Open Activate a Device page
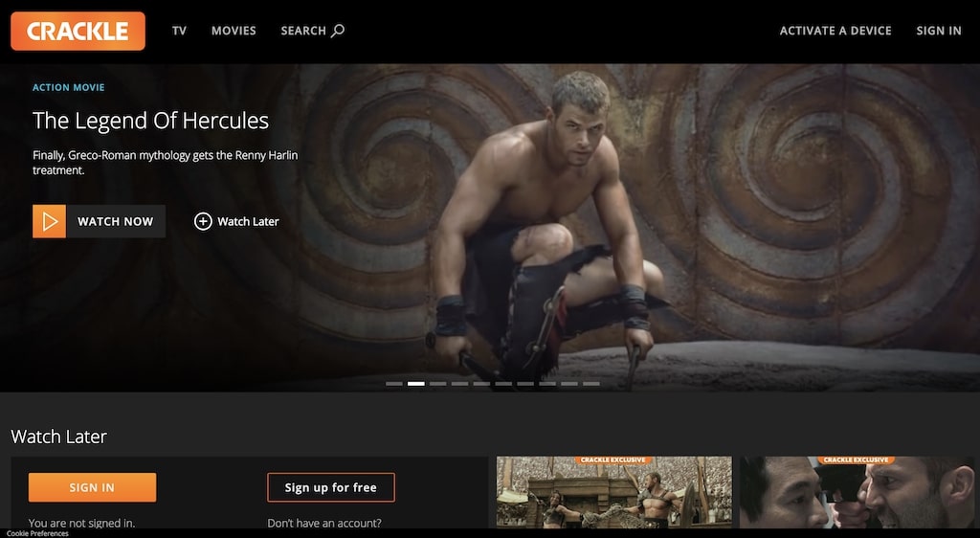The width and height of the screenshot is (980, 538). point(835,31)
